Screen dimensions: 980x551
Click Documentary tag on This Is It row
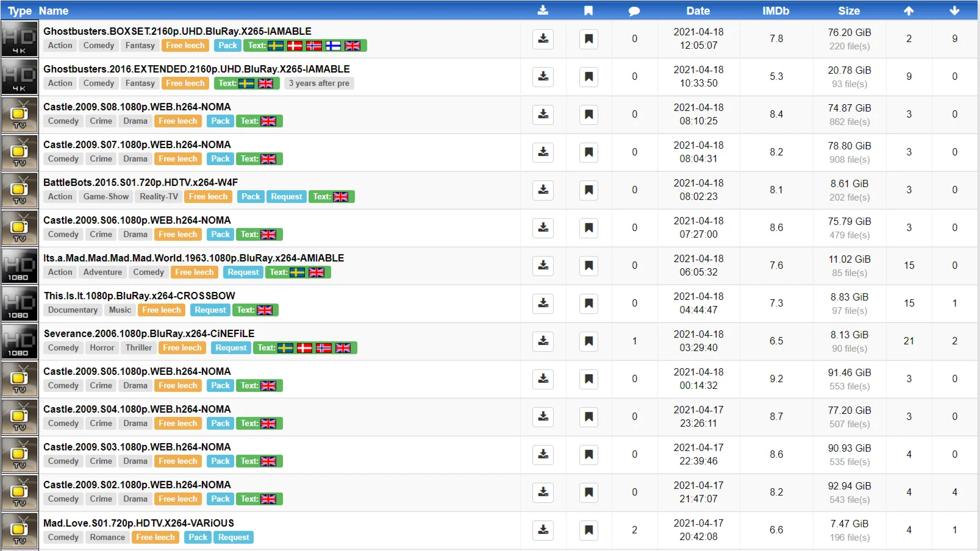pos(73,310)
